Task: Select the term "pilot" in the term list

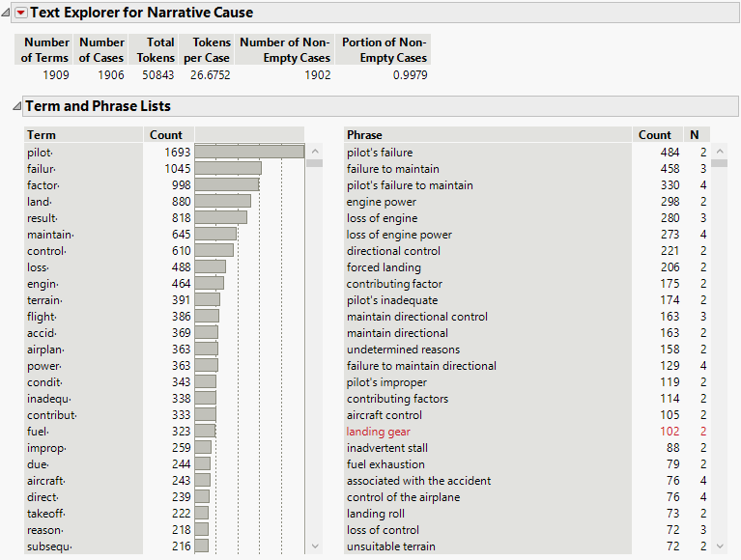Action: (x=40, y=153)
